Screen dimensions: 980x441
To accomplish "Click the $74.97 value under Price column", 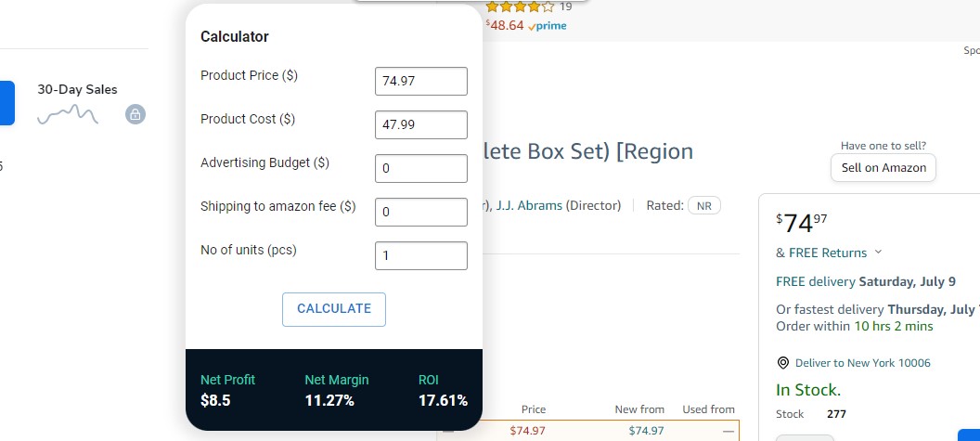I will [x=527, y=430].
